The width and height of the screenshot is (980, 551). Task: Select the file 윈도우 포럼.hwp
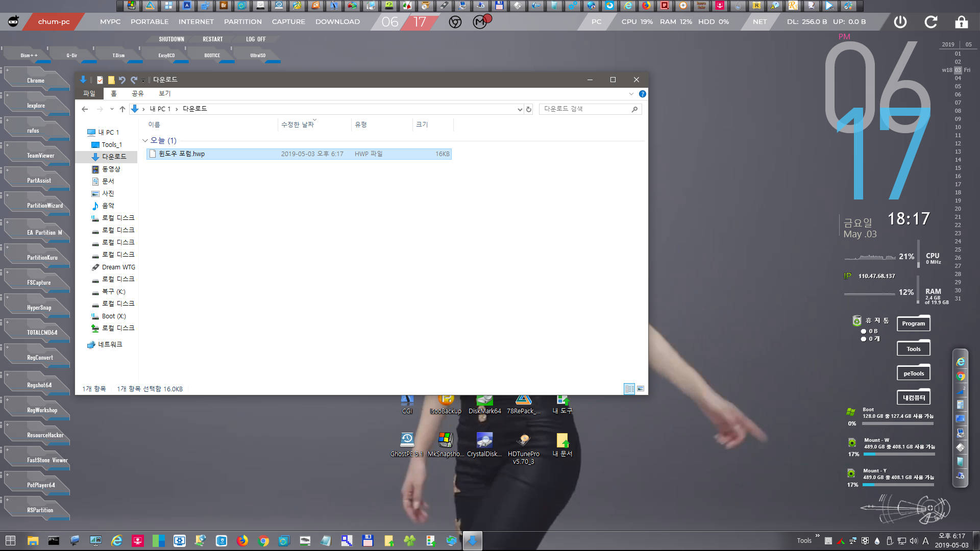pos(299,154)
